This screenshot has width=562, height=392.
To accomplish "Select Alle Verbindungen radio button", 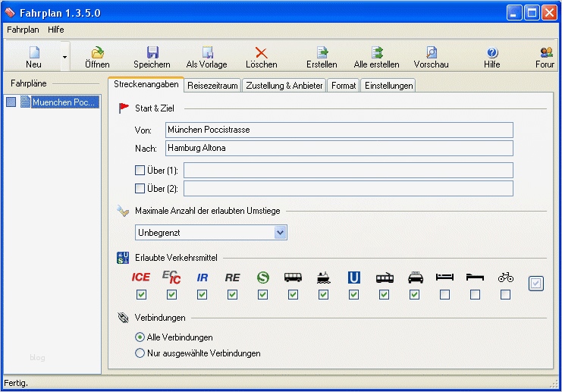I will click(140, 337).
